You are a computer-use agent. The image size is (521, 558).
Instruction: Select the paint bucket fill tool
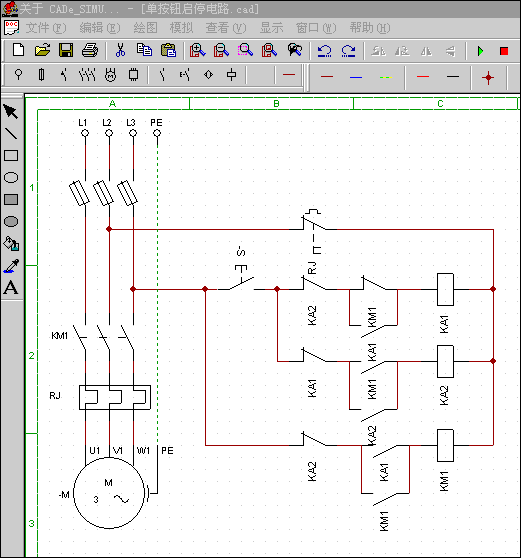[11, 244]
